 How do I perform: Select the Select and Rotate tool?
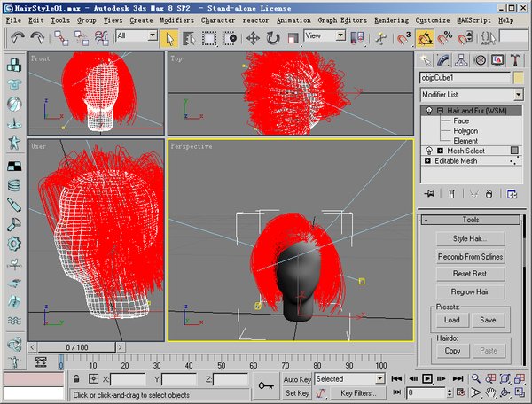272,37
